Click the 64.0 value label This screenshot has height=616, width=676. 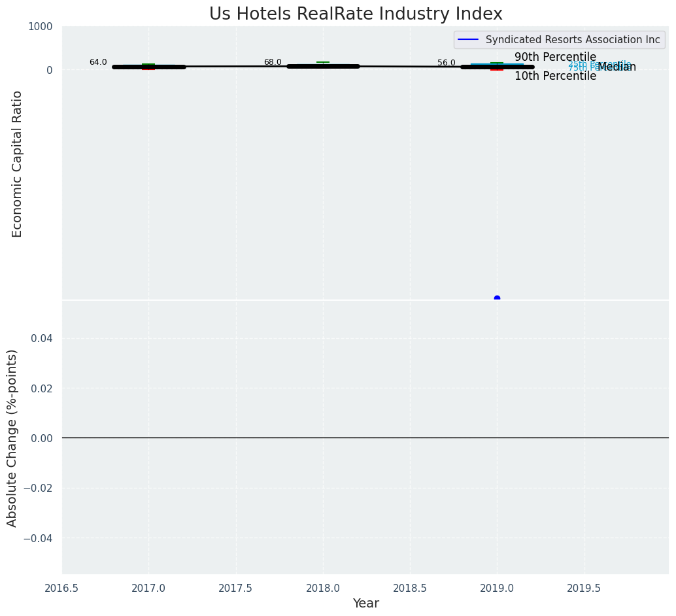pos(98,62)
